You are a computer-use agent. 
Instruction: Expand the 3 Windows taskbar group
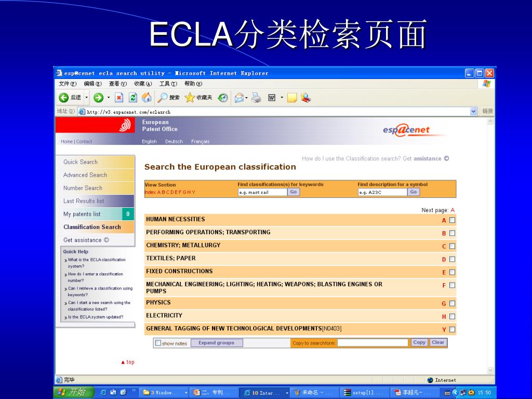pyautogui.click(x=186, y=393)
